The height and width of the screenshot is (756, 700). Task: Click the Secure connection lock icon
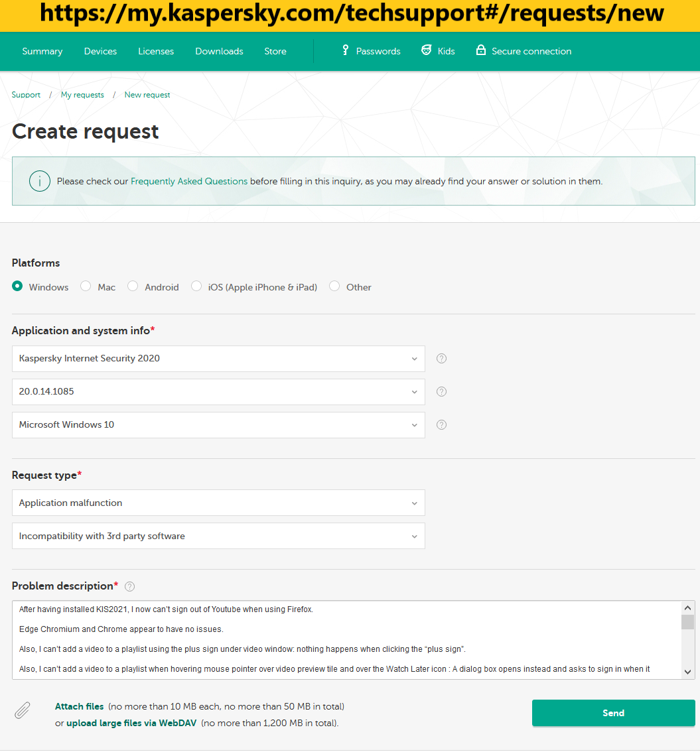click(481, 50)
